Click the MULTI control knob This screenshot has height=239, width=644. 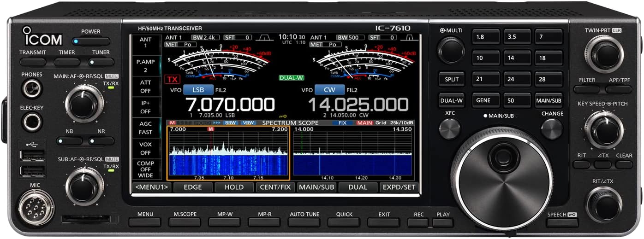[x=451, y=50]
